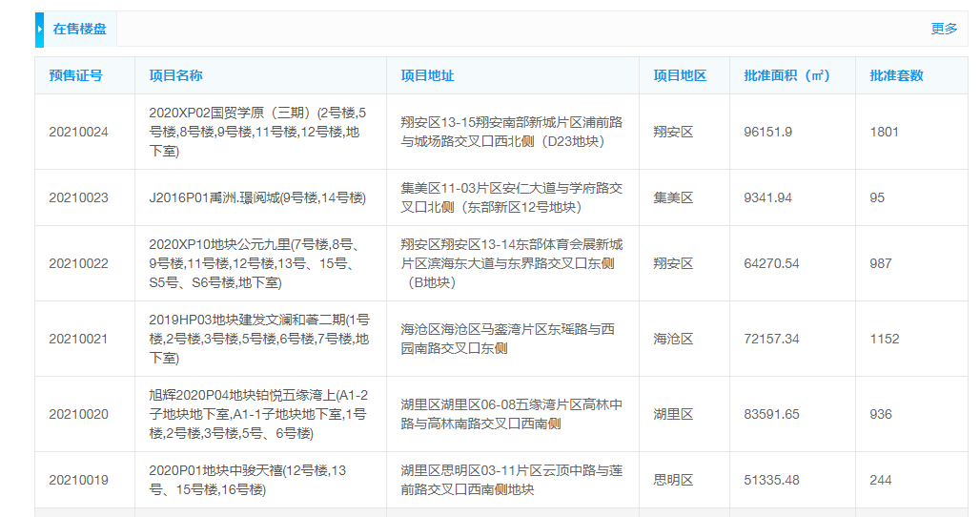This screenshot has width=980, height=517.
Task: Click approved units 936
Action: tap(881, 414)
